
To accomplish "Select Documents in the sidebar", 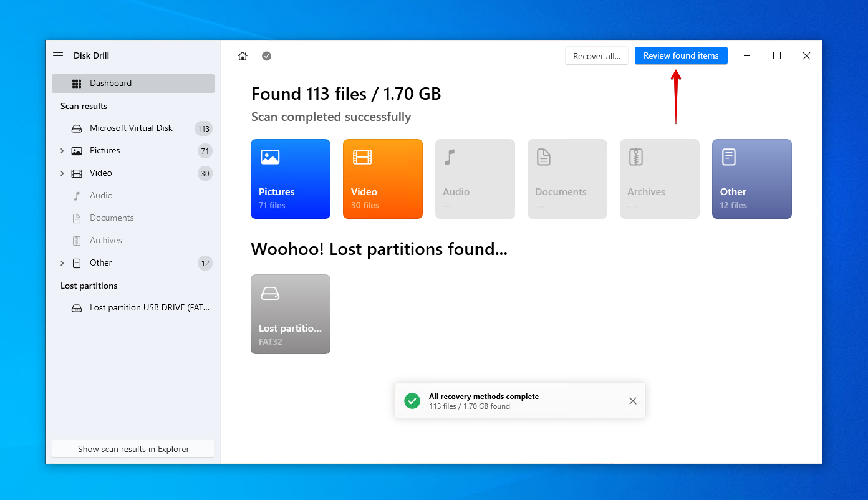I will click(133, 218).
